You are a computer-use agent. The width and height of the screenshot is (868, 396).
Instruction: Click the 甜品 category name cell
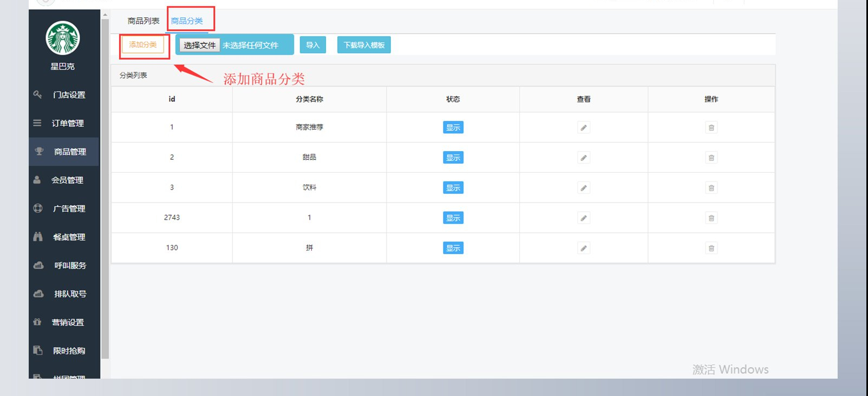[x=309, y=158]
